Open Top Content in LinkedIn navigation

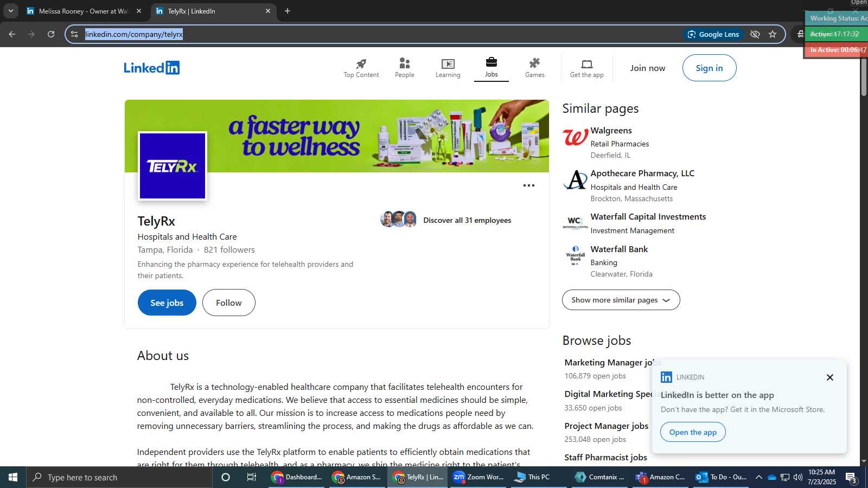point(361,68)
